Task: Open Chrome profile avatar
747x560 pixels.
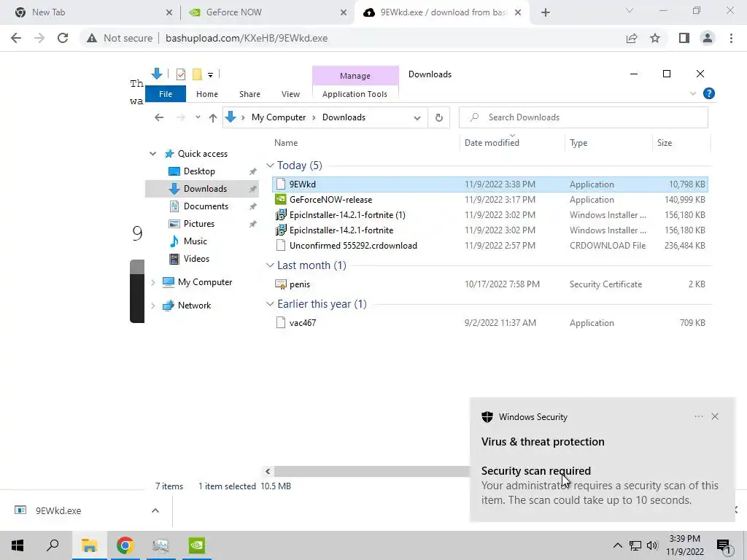Action: (x=708, y=38)
